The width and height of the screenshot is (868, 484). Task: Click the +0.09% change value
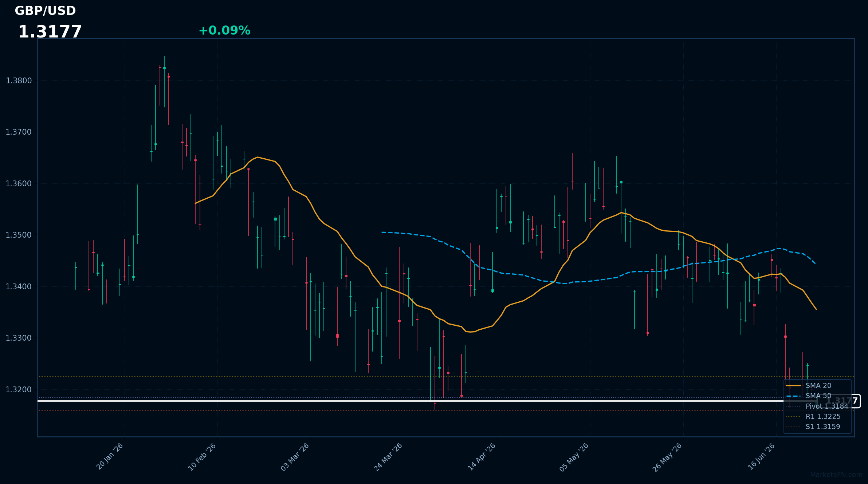[224, 31]
